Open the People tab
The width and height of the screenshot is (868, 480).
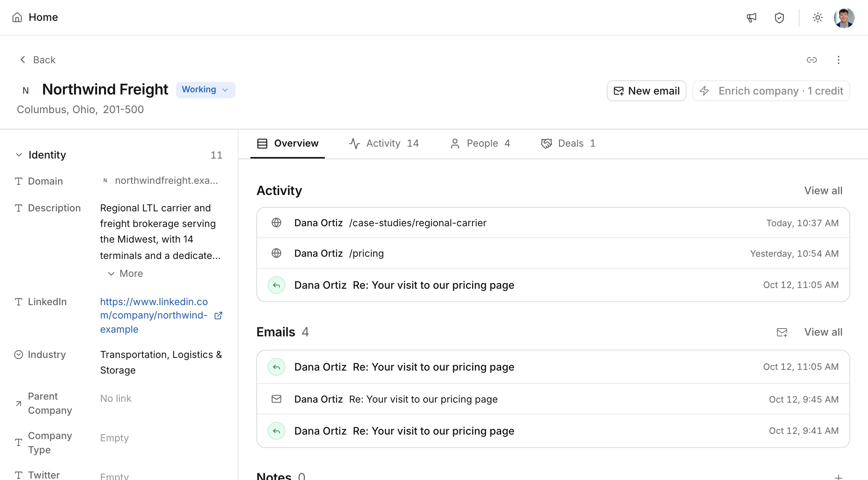(480, 144)
